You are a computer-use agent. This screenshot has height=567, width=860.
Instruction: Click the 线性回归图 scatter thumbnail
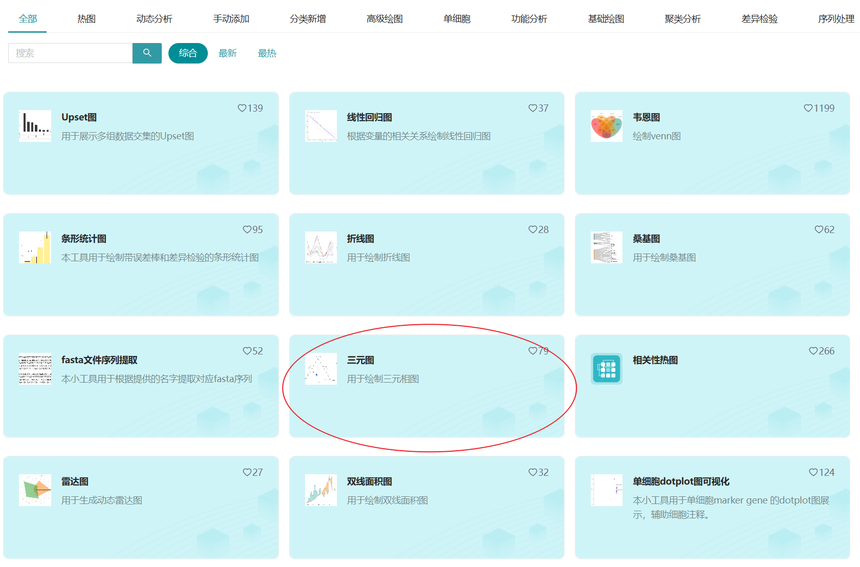pos(321,126)
